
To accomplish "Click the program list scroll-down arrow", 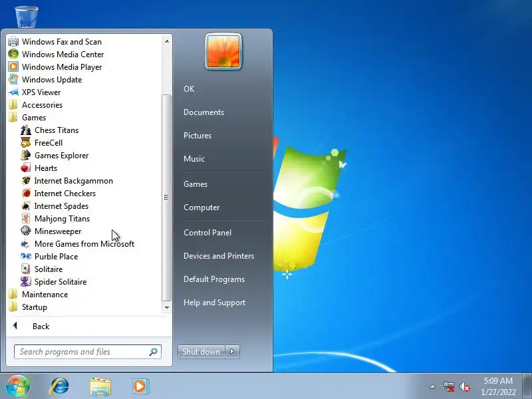I will [x=167, y=307].
